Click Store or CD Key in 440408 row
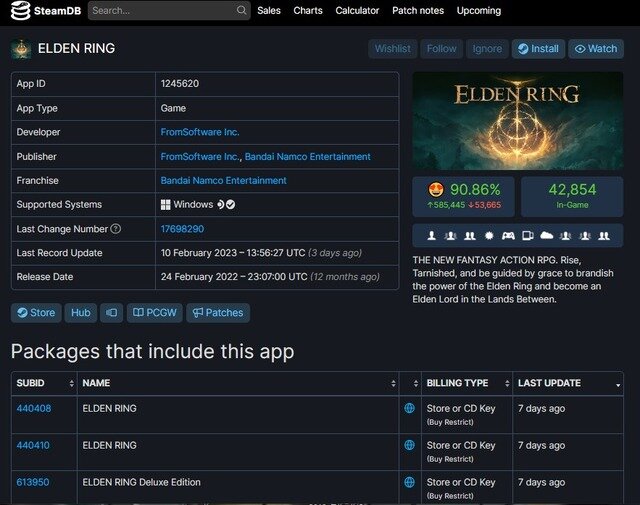Image resolution: width=640 pixels, height=505 pixels. point(461,408)
